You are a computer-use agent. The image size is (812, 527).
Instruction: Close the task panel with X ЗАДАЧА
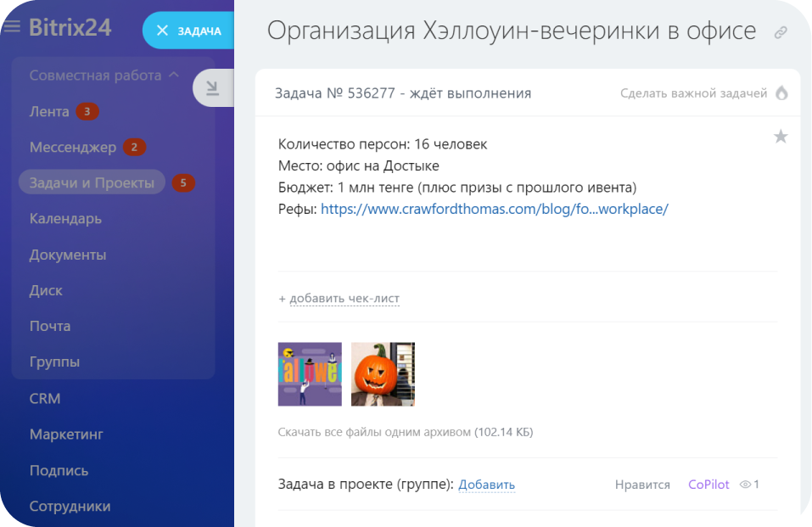pyautogui.click(x=188, y=31)
